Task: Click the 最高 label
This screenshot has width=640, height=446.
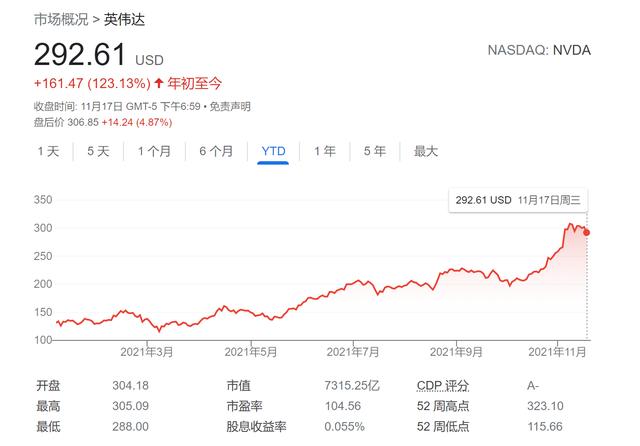Action: (48, 406)
